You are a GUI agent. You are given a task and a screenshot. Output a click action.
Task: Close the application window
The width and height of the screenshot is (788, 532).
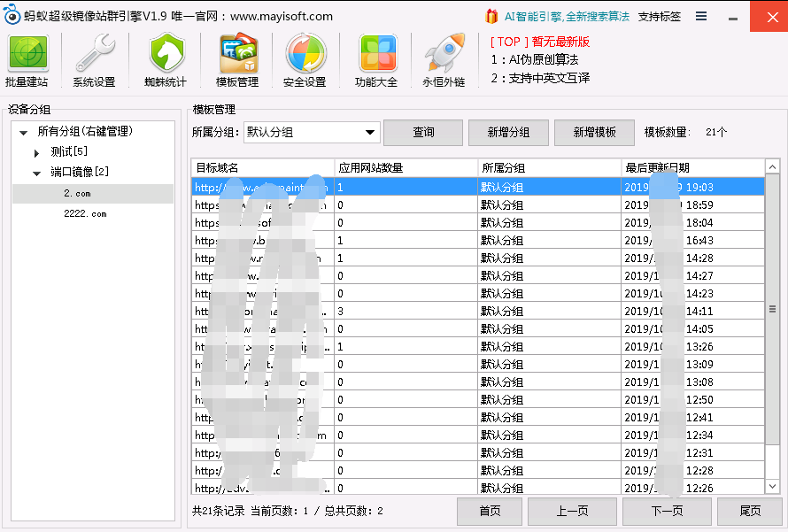pyautogui.click(x=769, y=17)
